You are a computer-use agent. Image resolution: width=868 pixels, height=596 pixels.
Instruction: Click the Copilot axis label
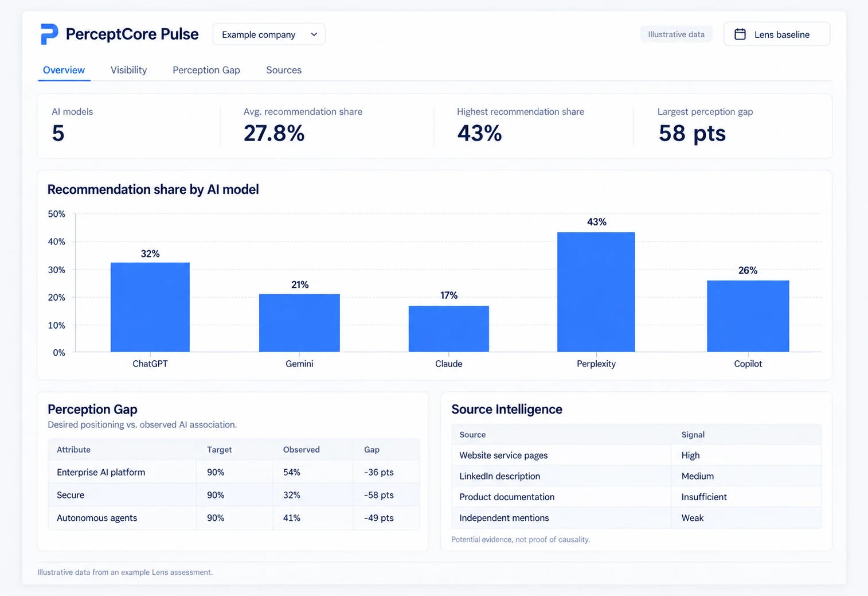coord(748,364)
